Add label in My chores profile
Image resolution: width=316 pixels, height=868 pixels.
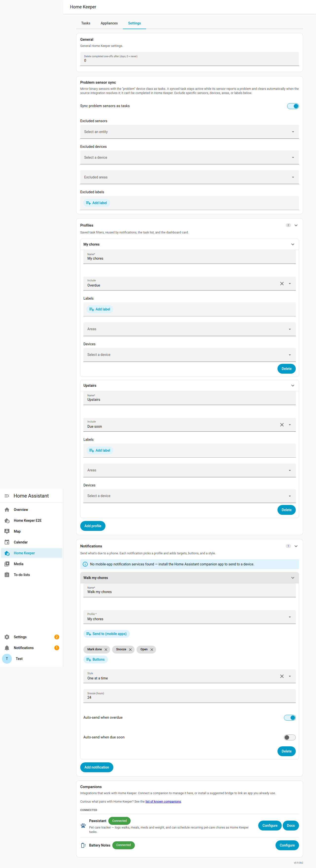pyautogui.click(x=100, y=309)
